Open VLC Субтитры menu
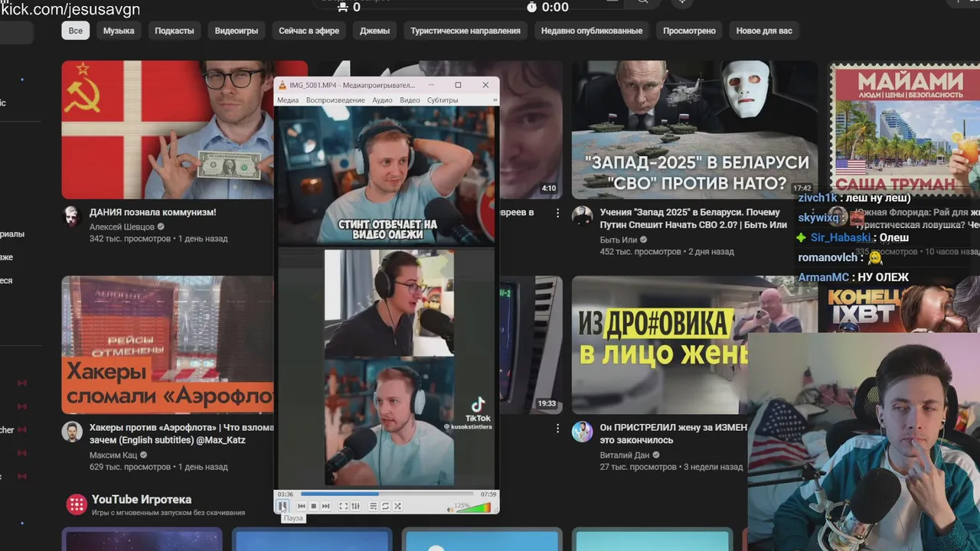The height and width of the screenshot is (551, 980). (443, 100)
